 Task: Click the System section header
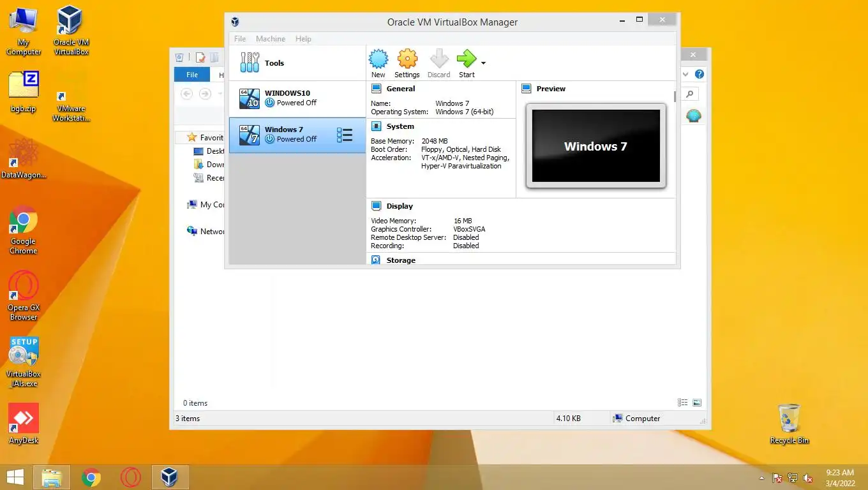pyautogui.click(x=400, y=126)
